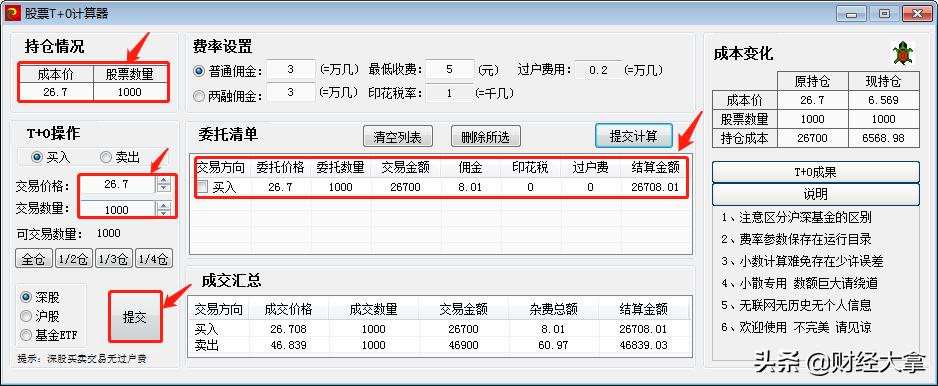The image size is (938, 386).
Task: Click 佣金 value 8.01 in 委托清单
Action: point(471,187)
